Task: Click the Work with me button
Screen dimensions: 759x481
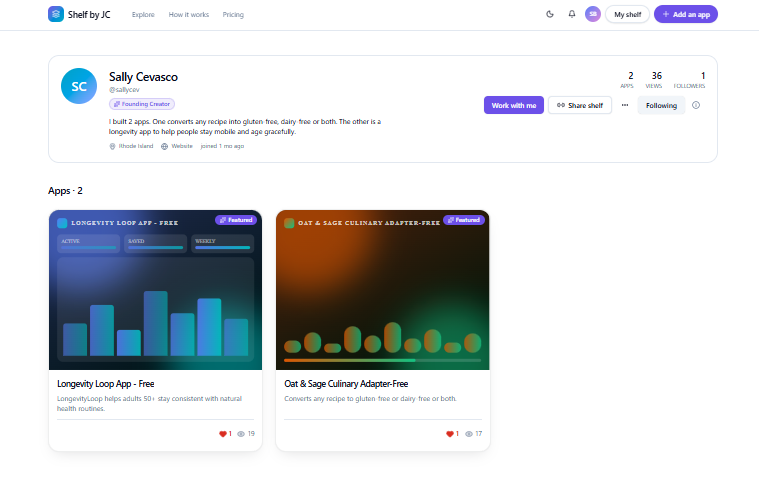Action: (514, 105)
